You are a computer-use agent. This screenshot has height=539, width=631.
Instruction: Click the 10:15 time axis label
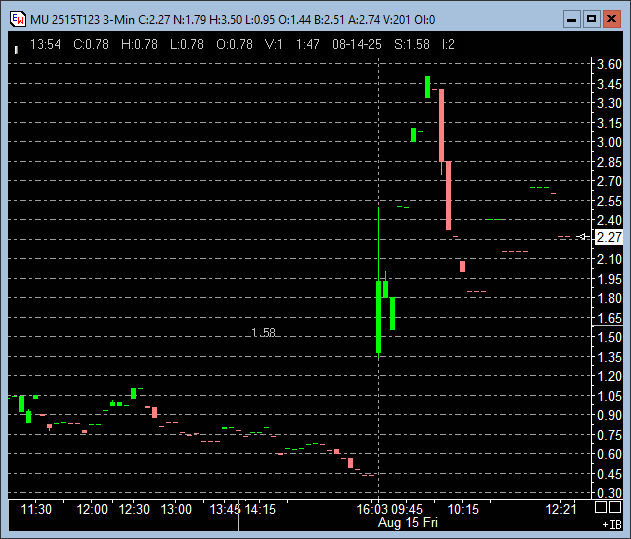coord(463,509)
